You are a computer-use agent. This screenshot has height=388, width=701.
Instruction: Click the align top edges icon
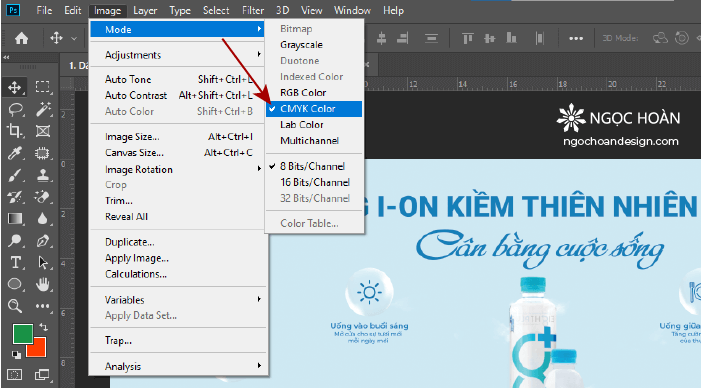pos(468,38)
